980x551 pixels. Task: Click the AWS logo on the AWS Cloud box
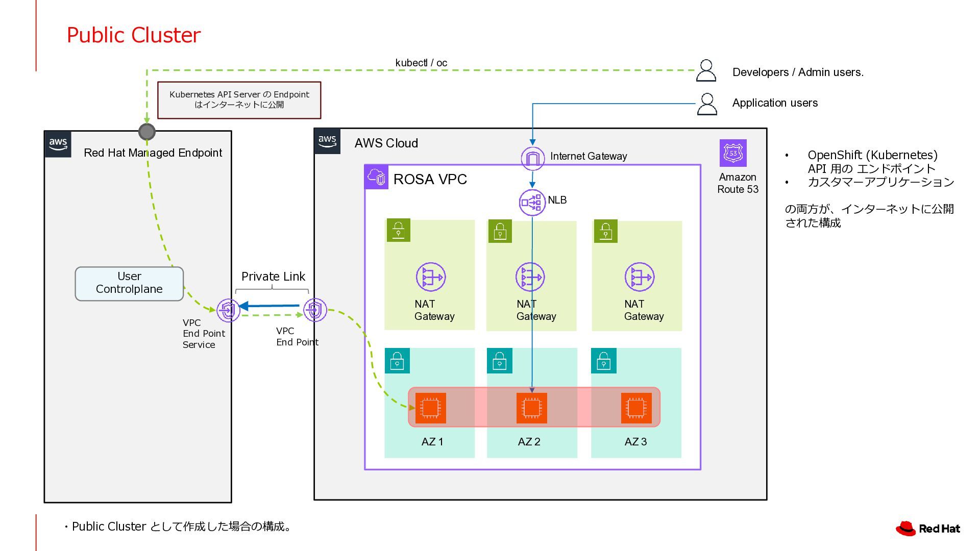click(327, 141)
